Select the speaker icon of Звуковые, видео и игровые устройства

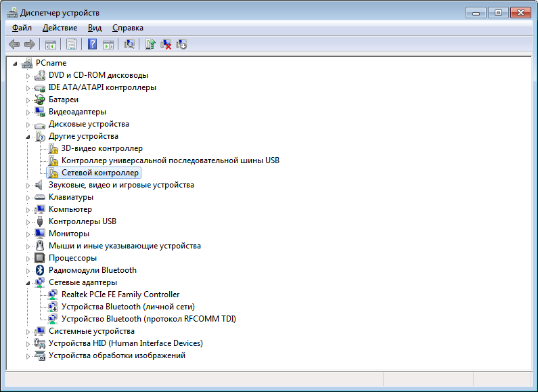point(39,185)
